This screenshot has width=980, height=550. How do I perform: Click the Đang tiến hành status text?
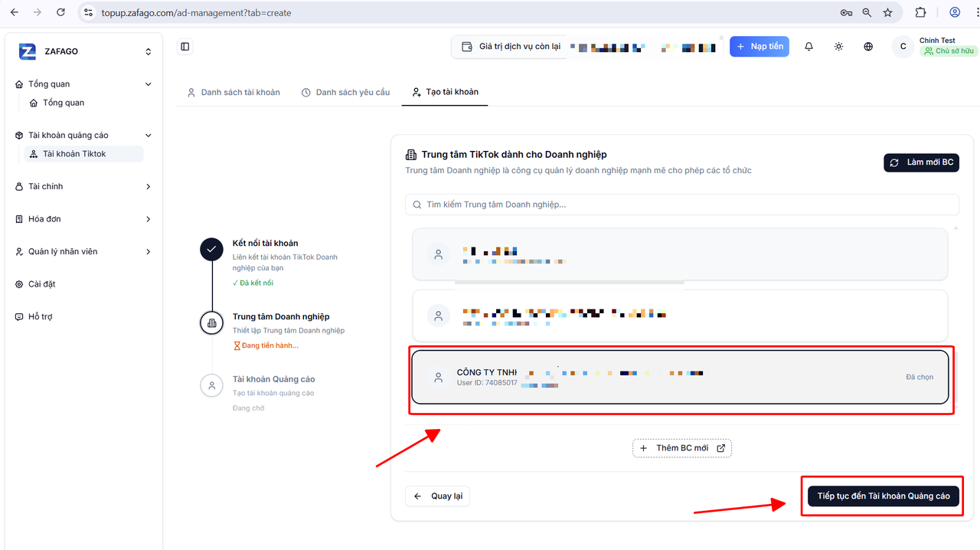click(266, 345)
